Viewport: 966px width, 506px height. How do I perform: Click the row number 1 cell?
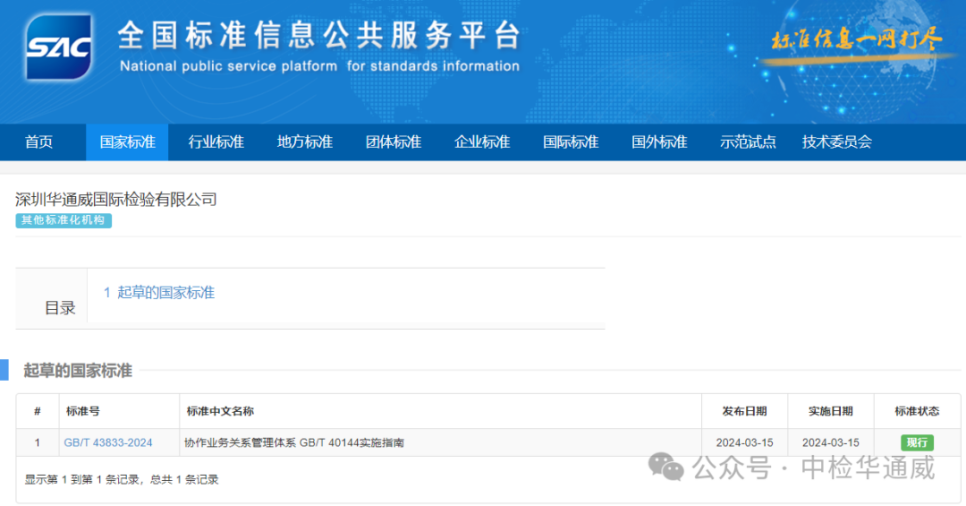(38, 443)
